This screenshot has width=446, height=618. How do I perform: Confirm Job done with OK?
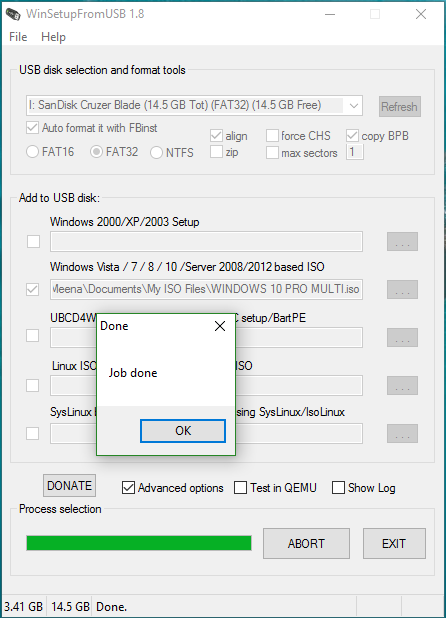pos(183,431)
